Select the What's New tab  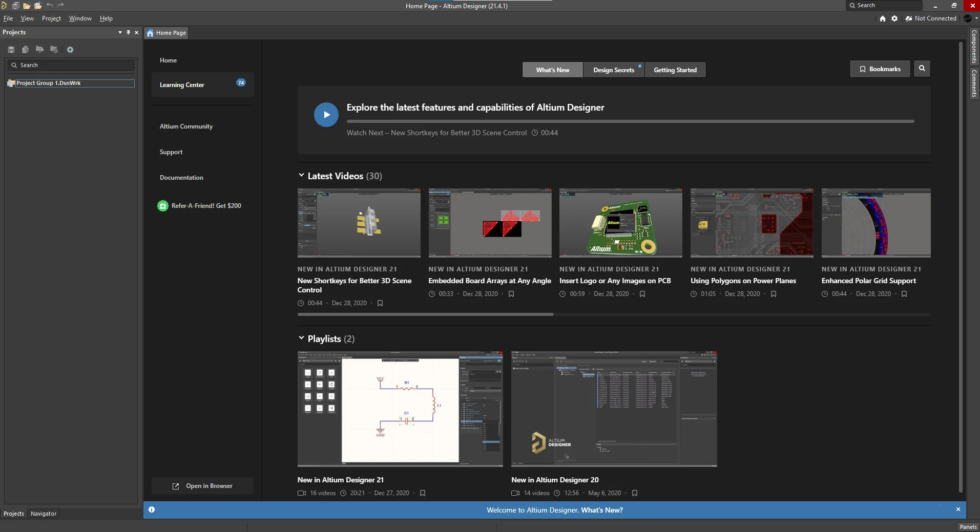pos(553,70)
